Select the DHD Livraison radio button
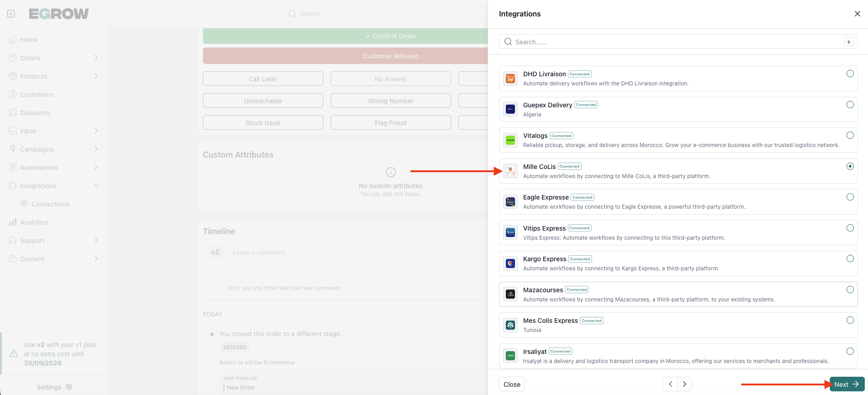Viewport: 868px width, 395px height. click(850, 74)
